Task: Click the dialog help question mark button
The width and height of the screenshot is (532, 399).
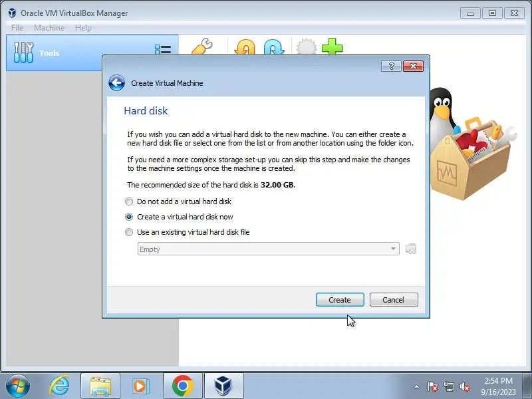Action: tap(391, 66)
